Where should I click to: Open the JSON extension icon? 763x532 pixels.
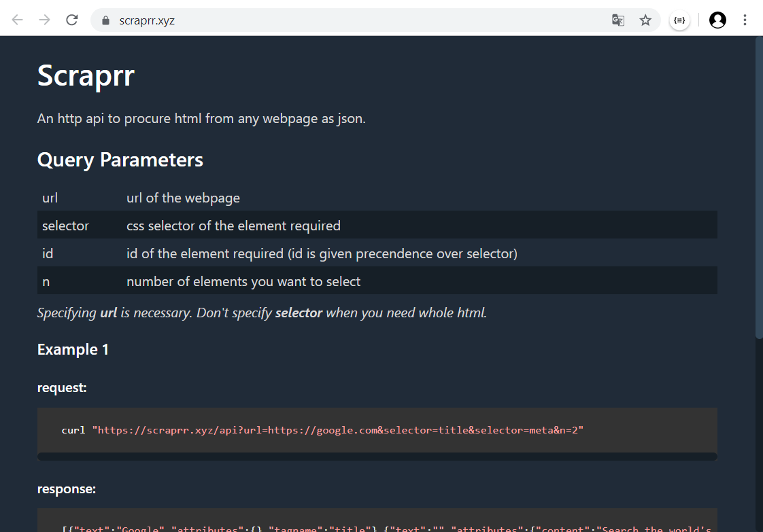[679, 20]
